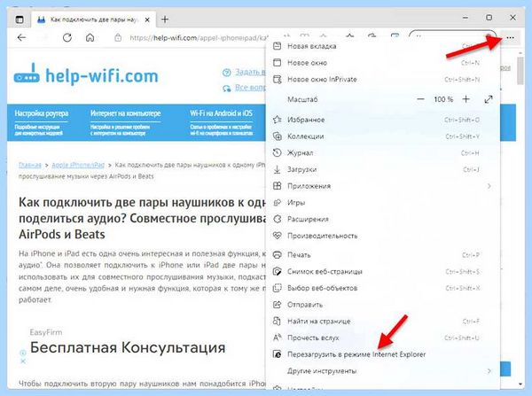Viewport: 532px width, 396px height.
Task: Open the home page via the home icon
Action: (90, 37)
